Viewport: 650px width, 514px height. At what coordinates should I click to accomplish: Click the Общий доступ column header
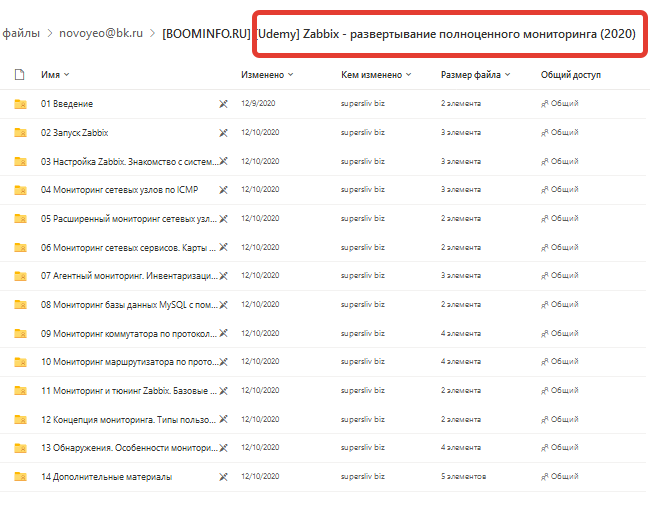pyautogui.click(x=570, y=75)
